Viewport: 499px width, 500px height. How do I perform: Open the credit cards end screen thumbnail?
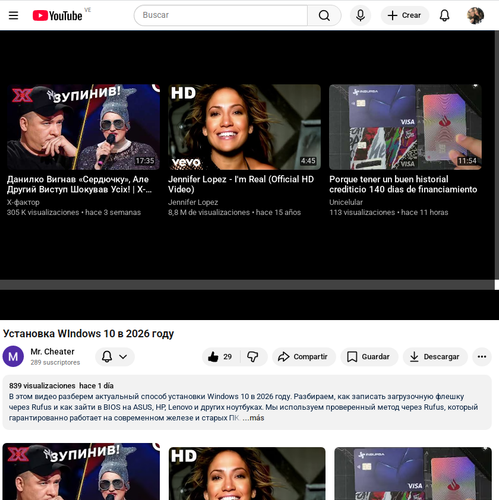pyautogui.click(x=405, y=127)
